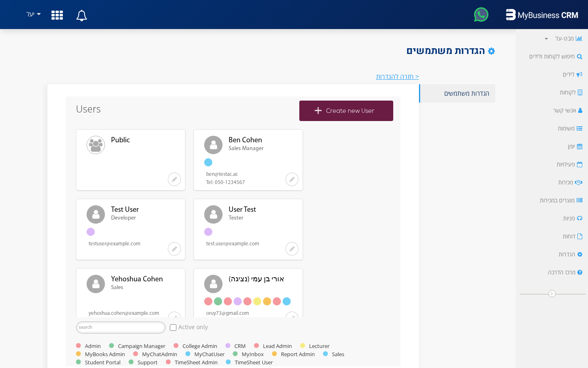Open the notifications bell
The height and width of the screenshot is (368, 588).
81,15
